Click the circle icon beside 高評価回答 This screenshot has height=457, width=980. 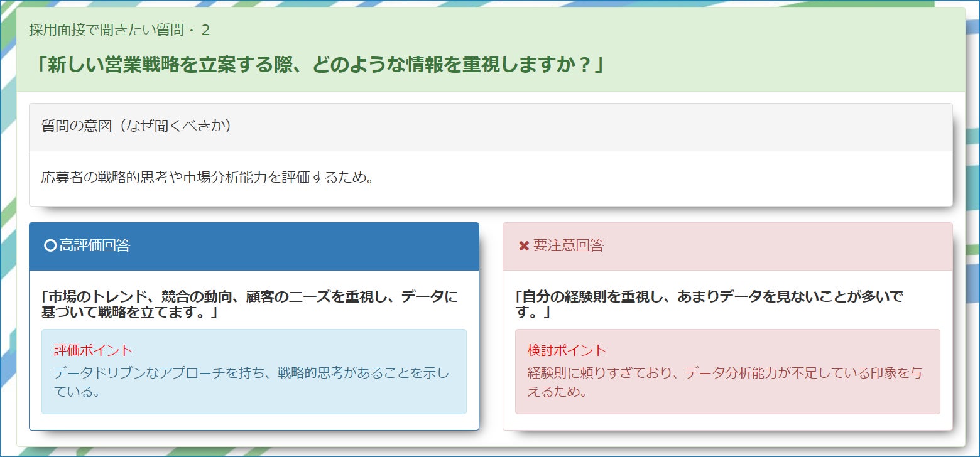(x=50, y=245)
